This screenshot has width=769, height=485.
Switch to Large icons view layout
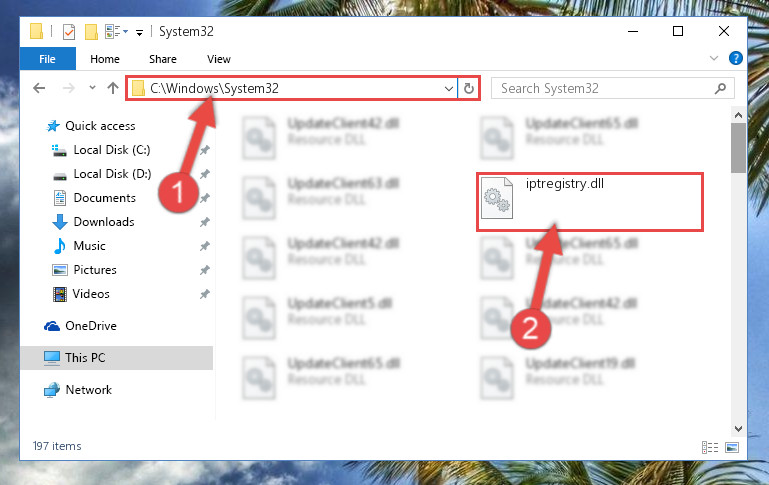pyautogui.click(x=732, y=447)
